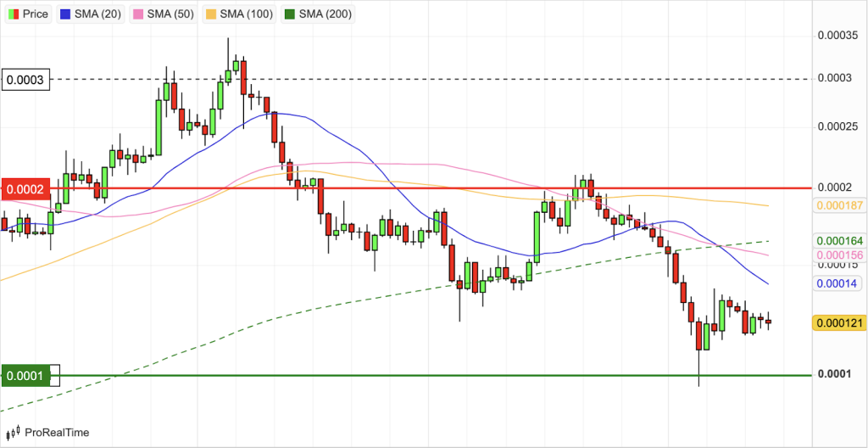Toggle the SMA (20) legend entry
868x448 pixels.
(x=90, y=14)
